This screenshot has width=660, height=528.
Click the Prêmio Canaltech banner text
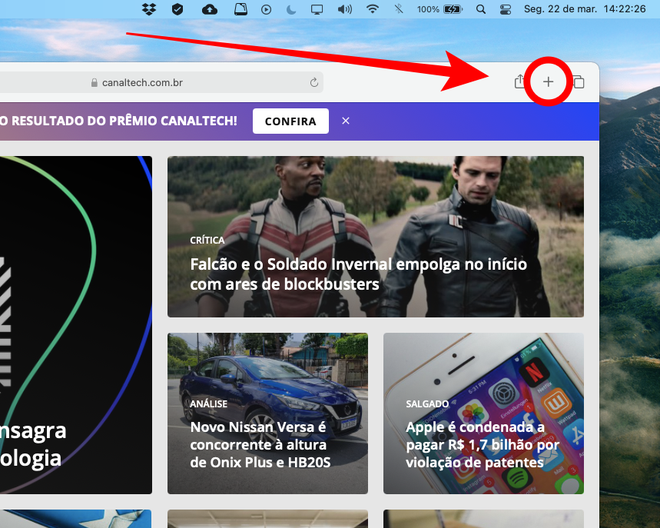tap(119, 121)
